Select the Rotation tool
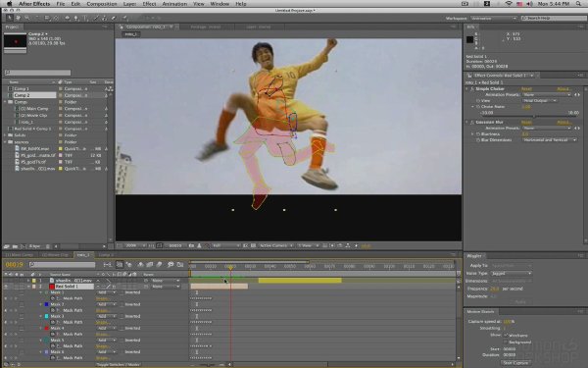 coord(37,18)
